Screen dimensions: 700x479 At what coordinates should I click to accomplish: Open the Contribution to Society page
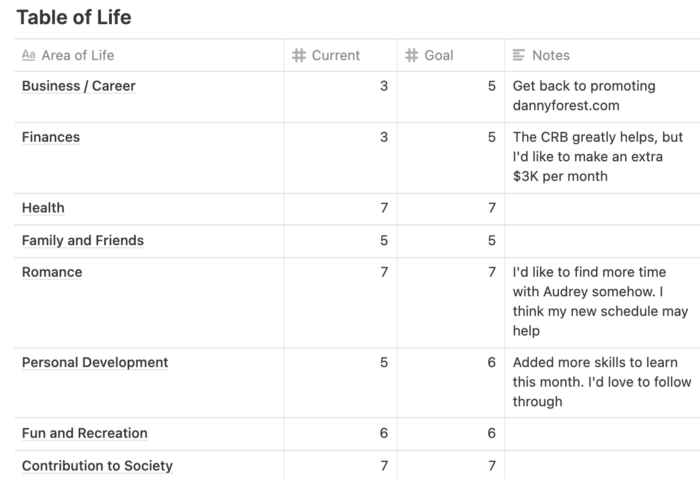point(97,466)
